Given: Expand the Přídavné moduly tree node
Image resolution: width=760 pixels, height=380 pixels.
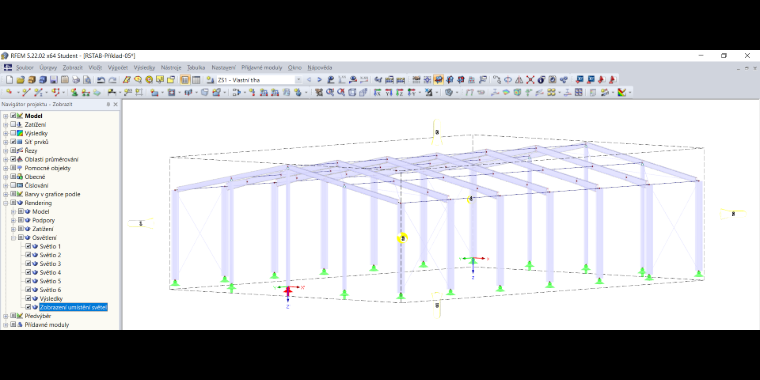Looking at the screenshot, I should point(5,325).
